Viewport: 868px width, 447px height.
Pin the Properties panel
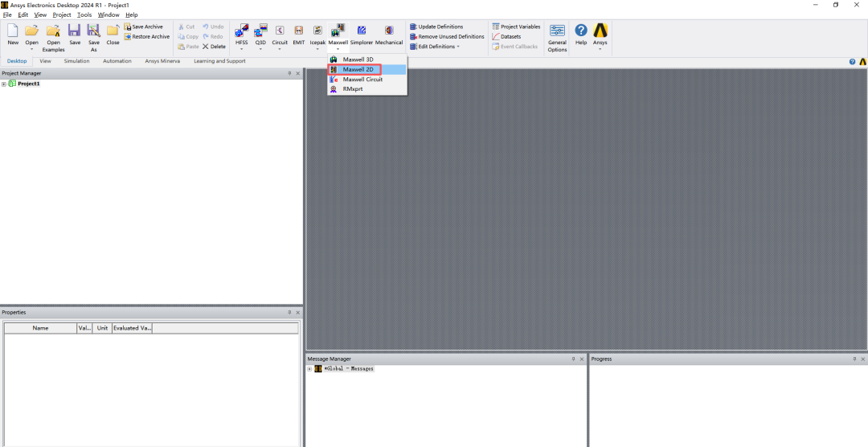(289, 313)
